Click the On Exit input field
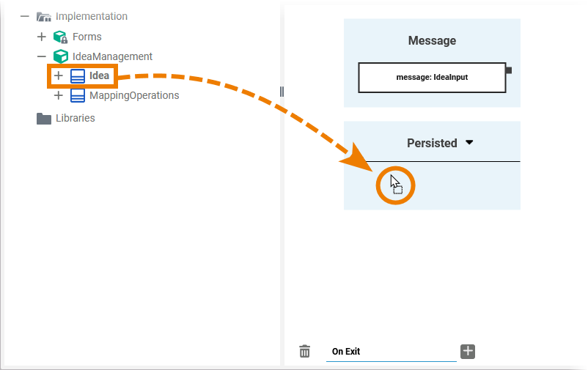 pyautogui.click(x=391, y=352)
